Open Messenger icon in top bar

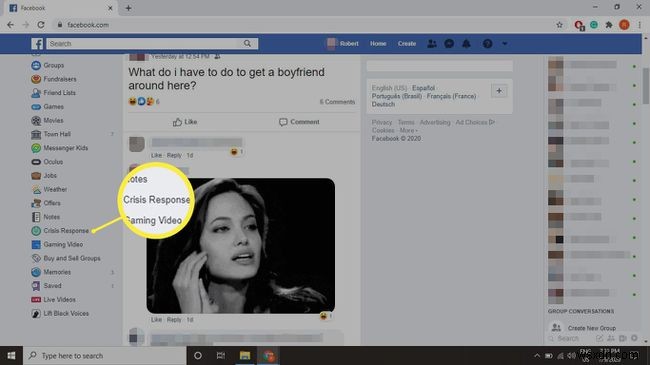(x=449, y=44)
